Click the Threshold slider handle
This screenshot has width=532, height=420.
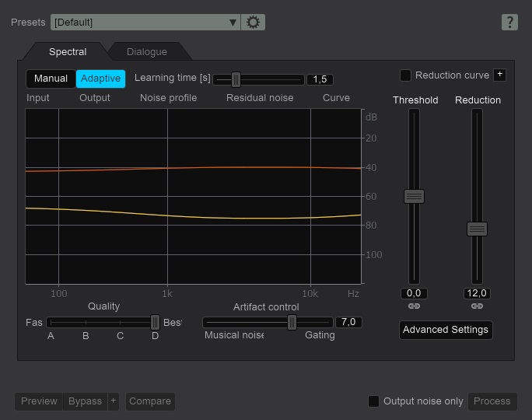(414, 197)
